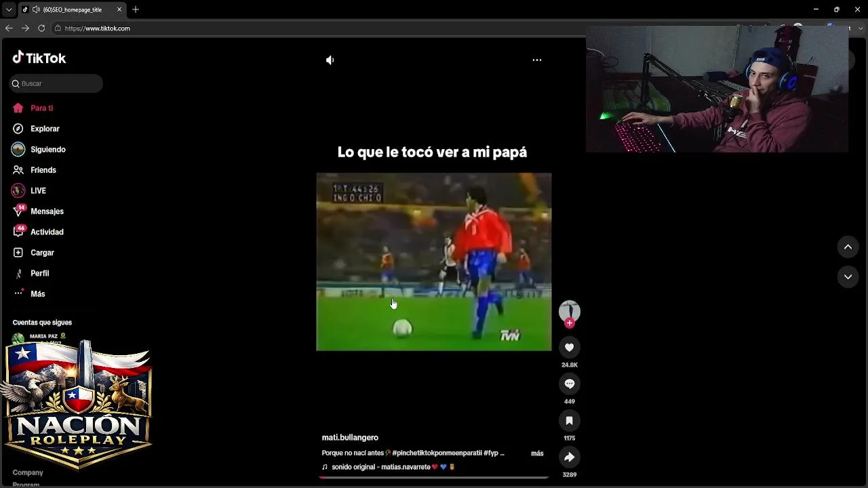This screenshot has height=488, width=868.
Task: Check Actividad notifications icon
Action: [x=18, y=232]
